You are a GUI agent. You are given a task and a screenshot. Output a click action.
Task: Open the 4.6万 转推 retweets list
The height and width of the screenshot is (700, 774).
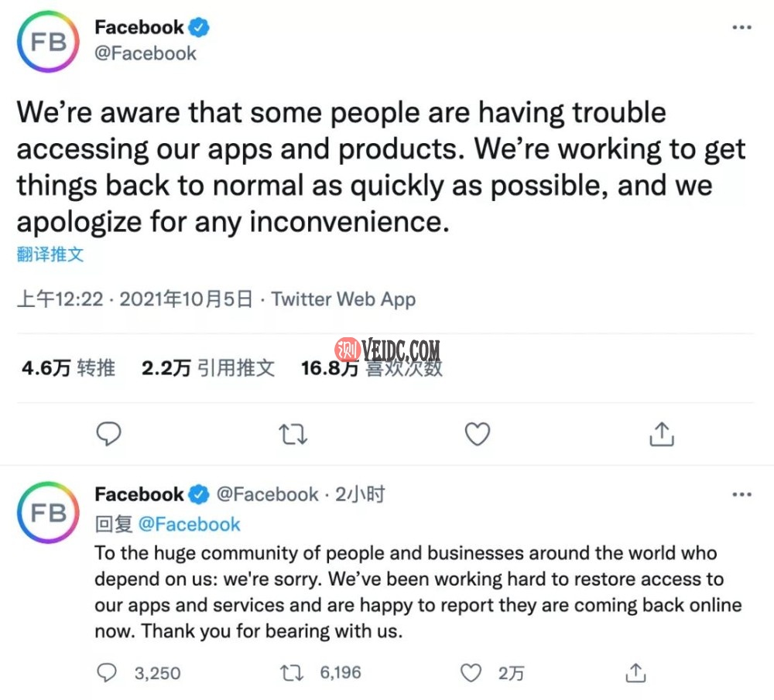pos(68,368)
